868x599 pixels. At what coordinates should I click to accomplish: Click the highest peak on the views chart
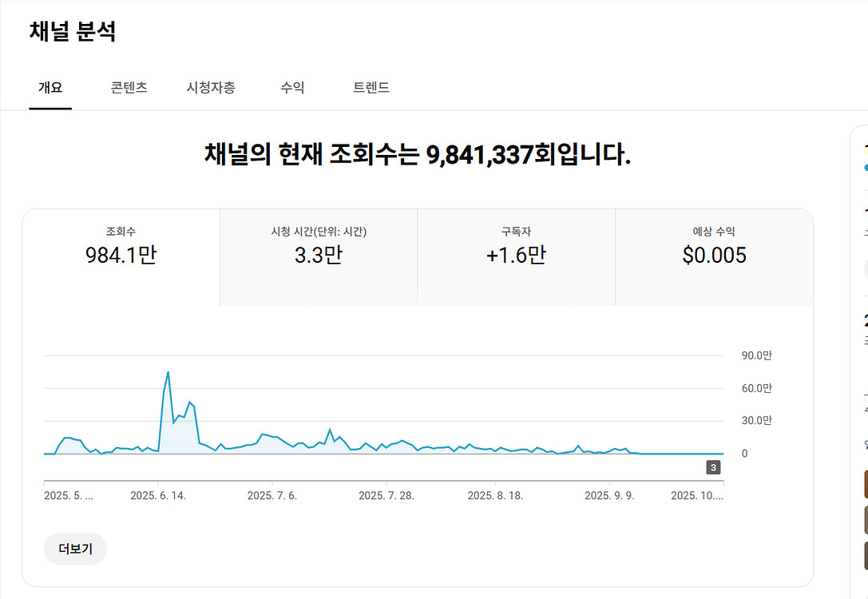pos(168,372)
